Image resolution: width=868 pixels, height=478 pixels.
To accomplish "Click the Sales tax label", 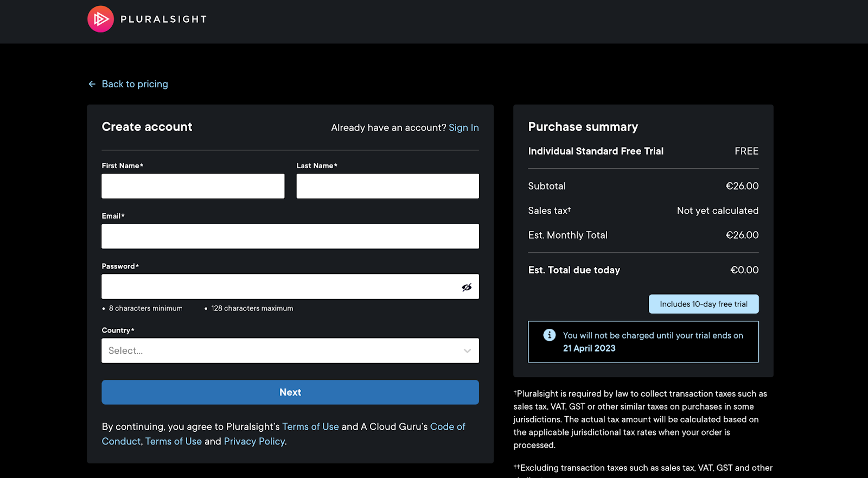I will (x=550, y=211).
